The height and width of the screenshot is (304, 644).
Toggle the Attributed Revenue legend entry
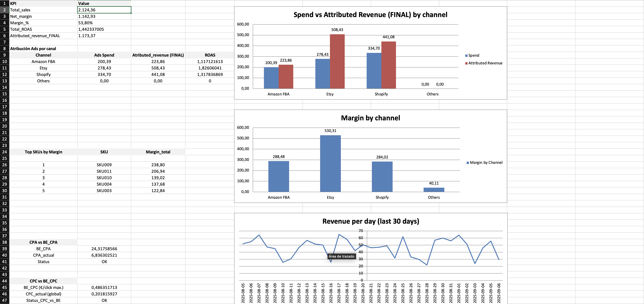[x=483, y=63]
